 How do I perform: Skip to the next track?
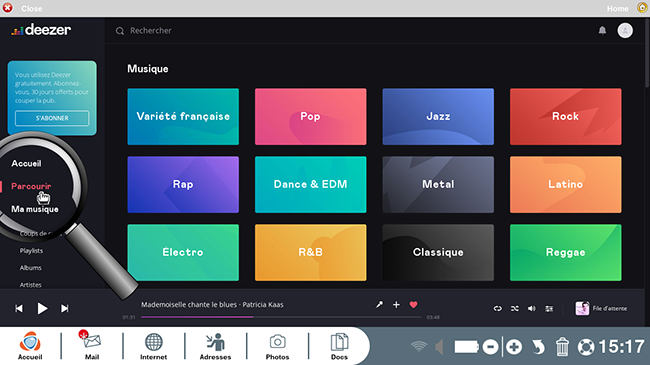coord(65,309)
